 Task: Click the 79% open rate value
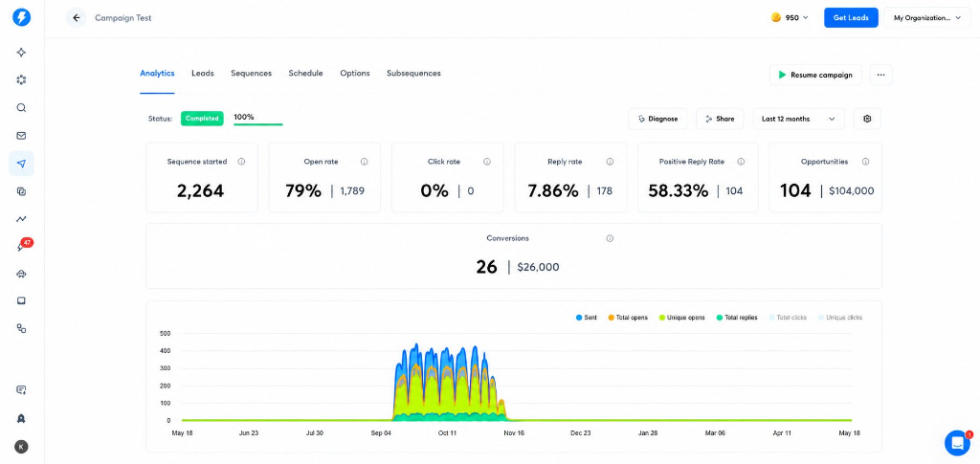click(x=303, y=191)
